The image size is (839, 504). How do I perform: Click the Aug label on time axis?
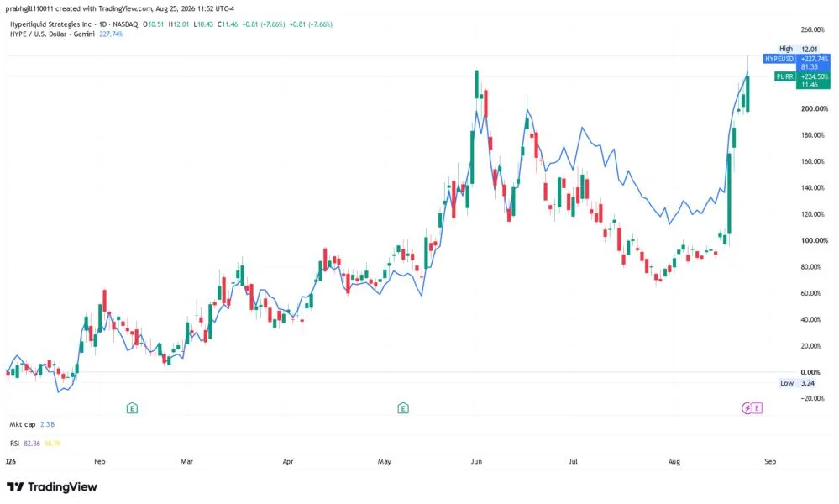click(674, 461)
